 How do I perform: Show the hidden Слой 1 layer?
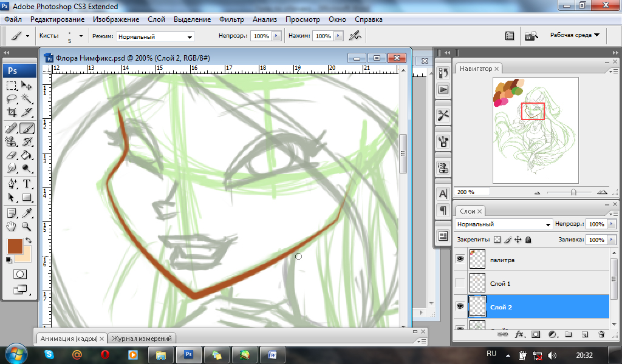(x=460, y=283)
